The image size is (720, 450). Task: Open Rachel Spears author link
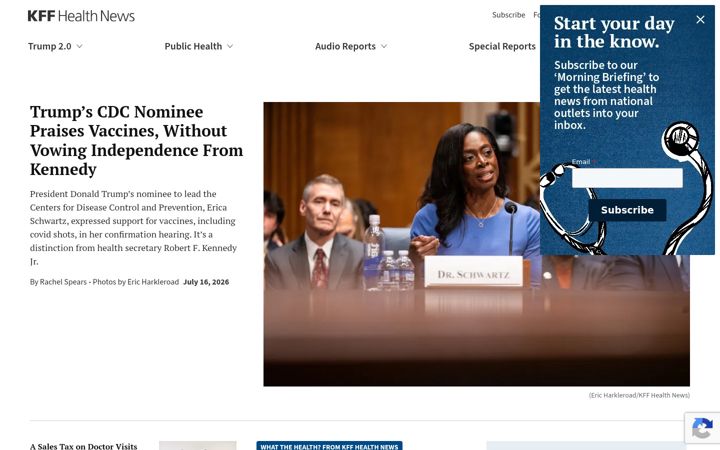(x=63, y=282)
